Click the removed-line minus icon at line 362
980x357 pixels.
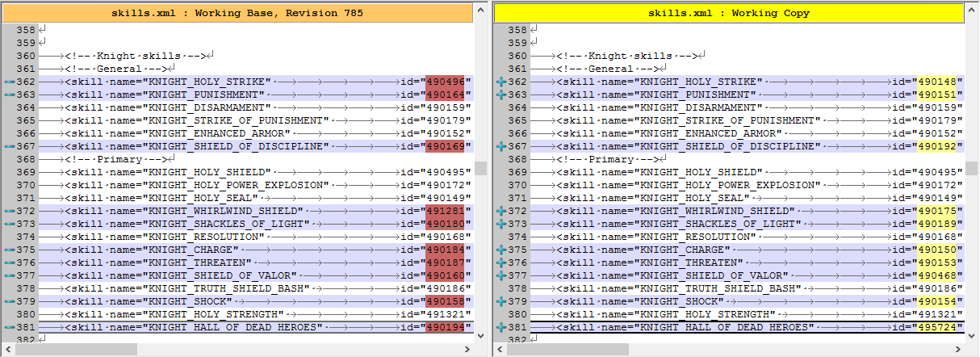10,82
